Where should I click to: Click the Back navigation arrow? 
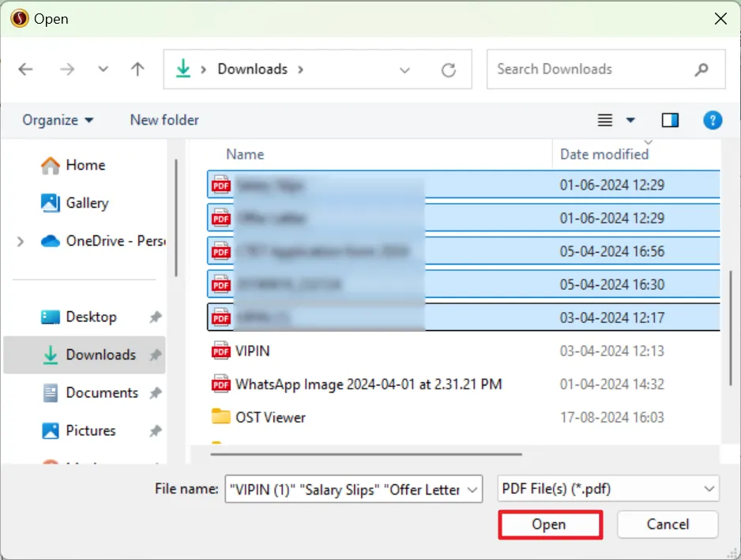26,70
